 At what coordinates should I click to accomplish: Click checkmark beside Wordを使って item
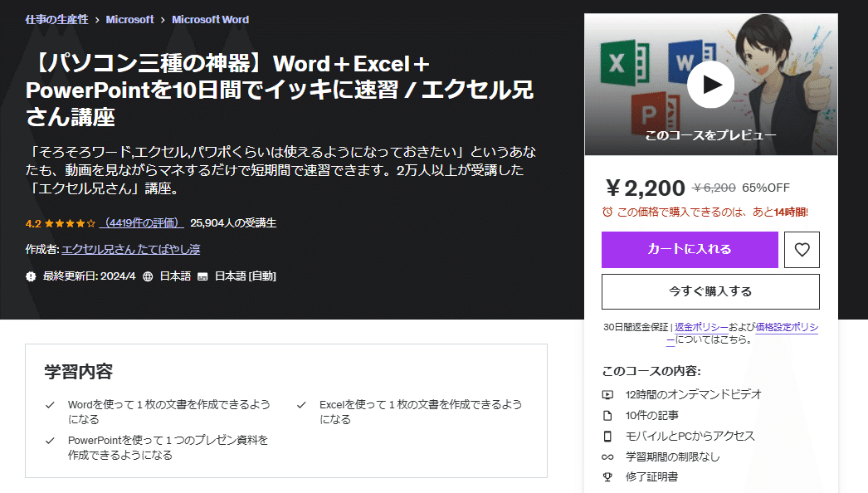pyautogui.click(x=50, y=405)
